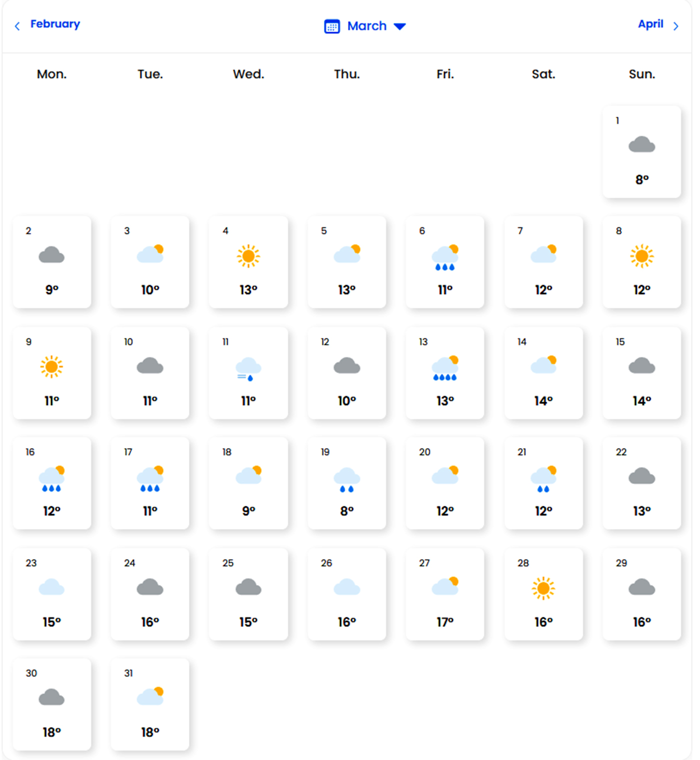Screen dimensions: 700x760
Task: Click the sunny icon on March 4
Action: coord(248,256)
